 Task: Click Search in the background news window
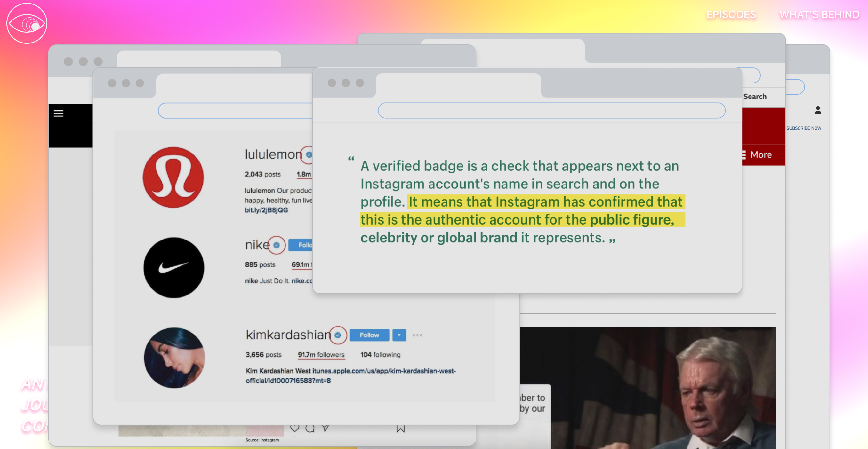click(755, 97)
